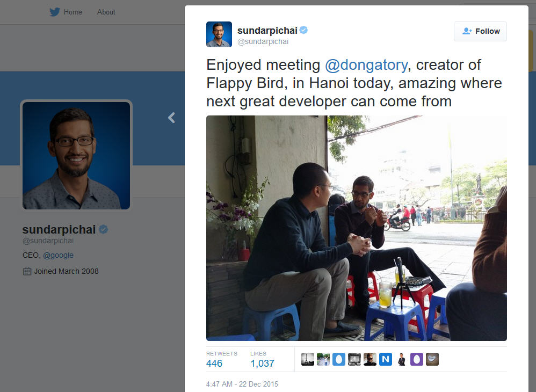The height and width of the screenshot is (392, 536).
Task: Open the @dongatory mention link
Action: (x=366, y=64)
